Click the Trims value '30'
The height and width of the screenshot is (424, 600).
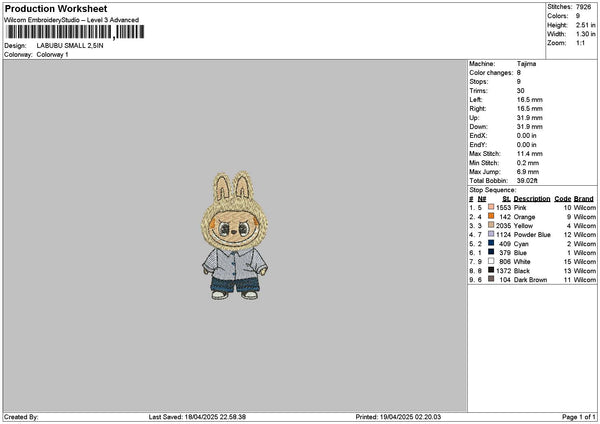point(520,91)
